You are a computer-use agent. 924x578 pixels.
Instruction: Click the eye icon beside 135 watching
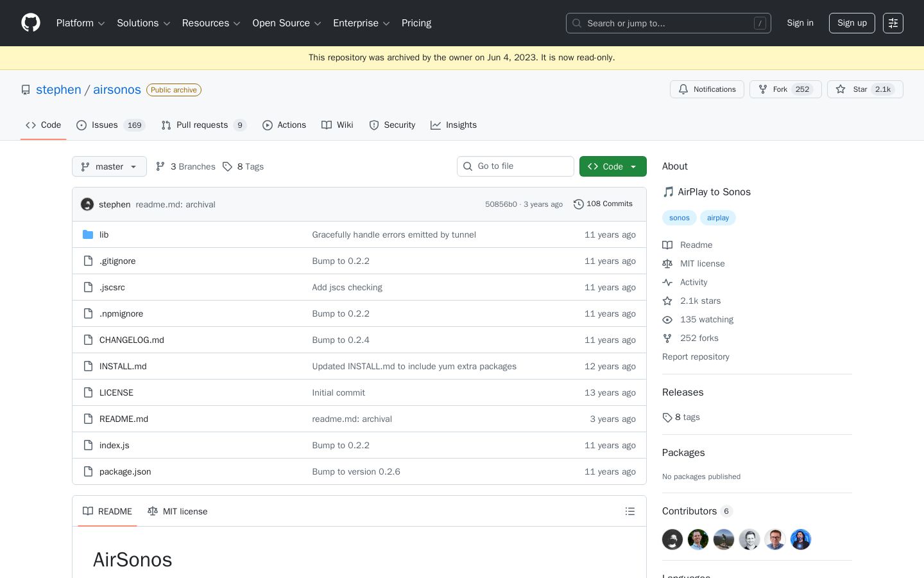coord(667,319)
